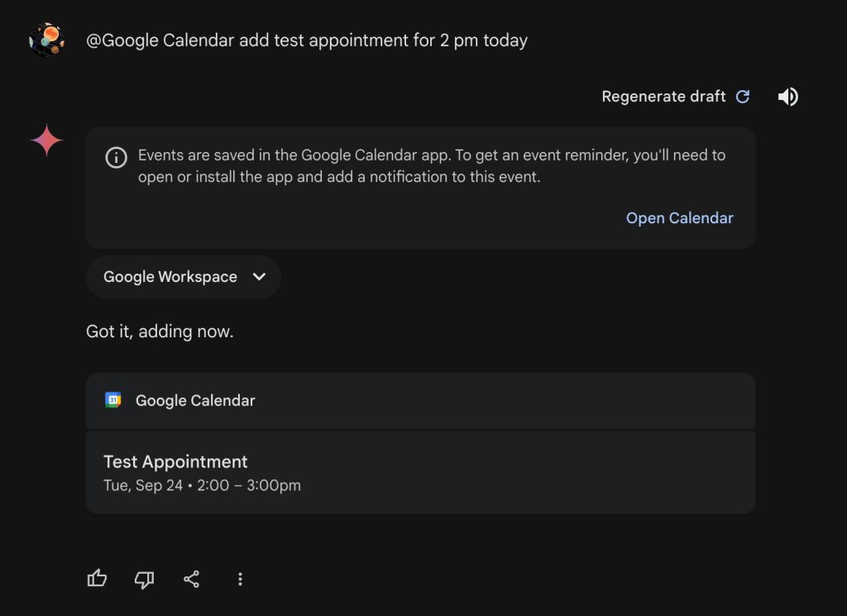Like the response with thumbs up

click(x=97, y=579)
